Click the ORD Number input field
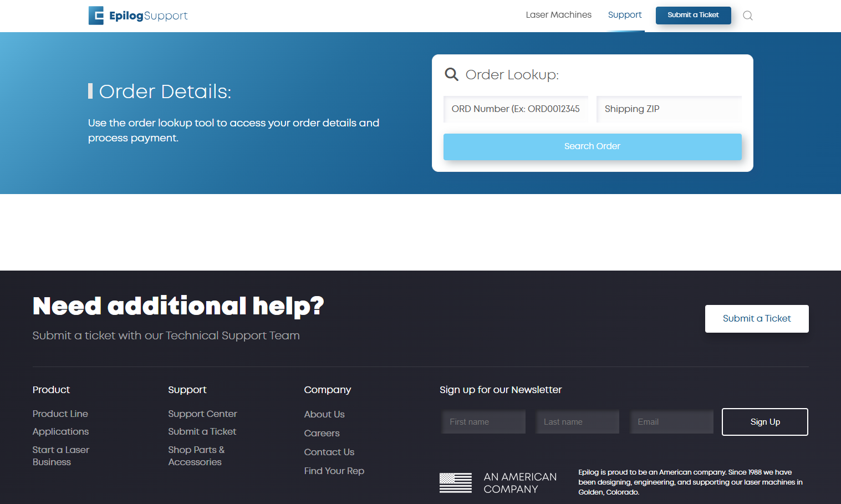Screen dimensions: 841x504 [515, 109]
